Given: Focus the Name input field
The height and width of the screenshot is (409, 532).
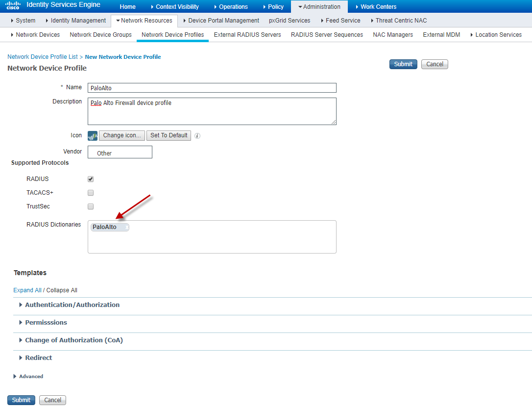Looking at the screenshot, I should point(212,88).
